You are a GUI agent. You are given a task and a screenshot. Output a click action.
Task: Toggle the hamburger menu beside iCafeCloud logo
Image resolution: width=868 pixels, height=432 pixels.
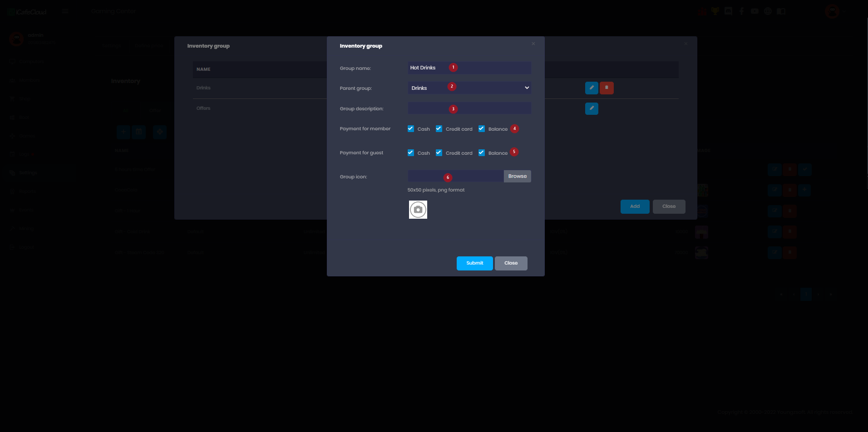coord(65,11)
